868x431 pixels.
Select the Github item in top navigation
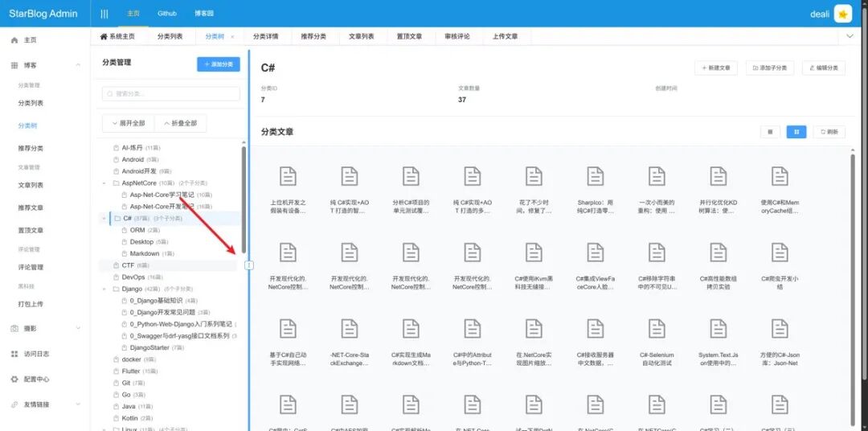point(167,14)
